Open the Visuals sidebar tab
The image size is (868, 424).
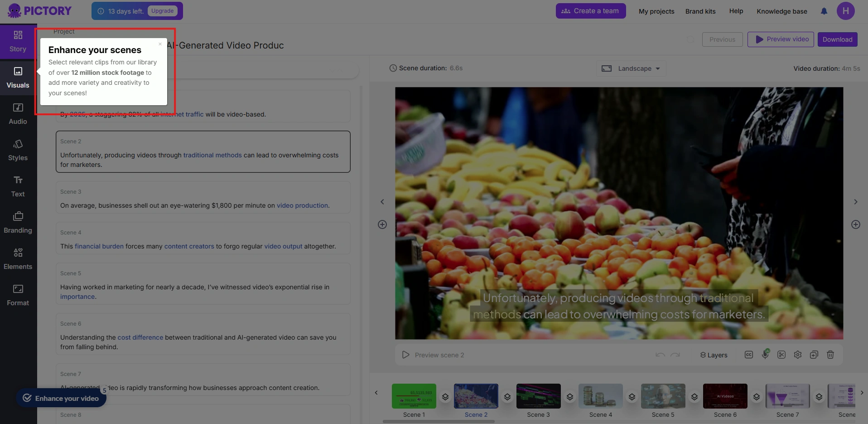pos(18,78)
